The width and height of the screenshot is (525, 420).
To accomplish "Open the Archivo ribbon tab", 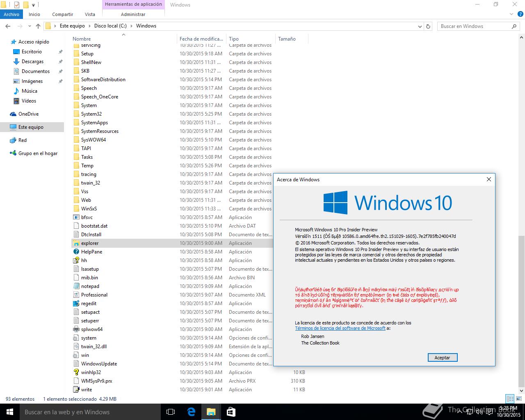I will pos(11,14).
